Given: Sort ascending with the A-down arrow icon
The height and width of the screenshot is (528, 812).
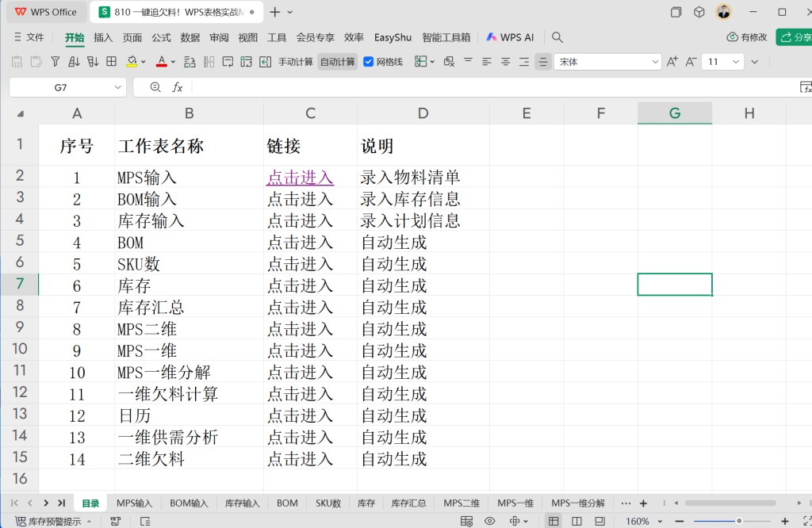Looking at the screenshot, I should click(x=74, y=62).
